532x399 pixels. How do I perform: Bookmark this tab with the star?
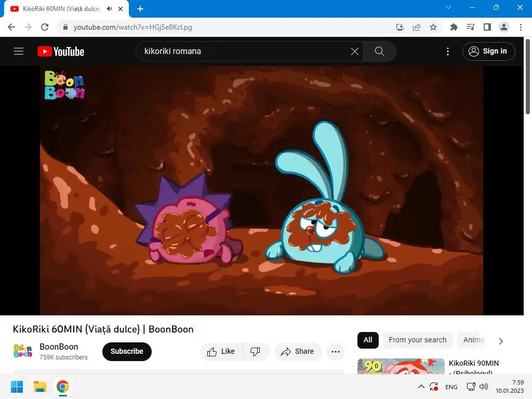pyautogui.click(x=433, y=27)
